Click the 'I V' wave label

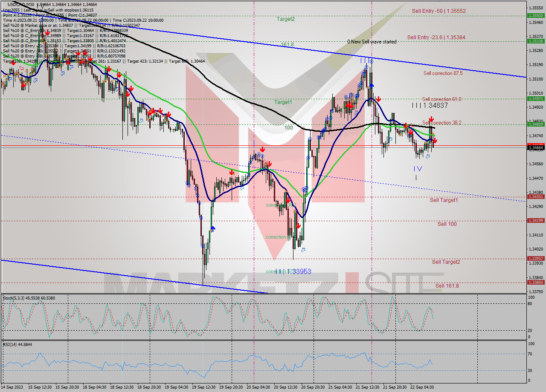[417, 169]
